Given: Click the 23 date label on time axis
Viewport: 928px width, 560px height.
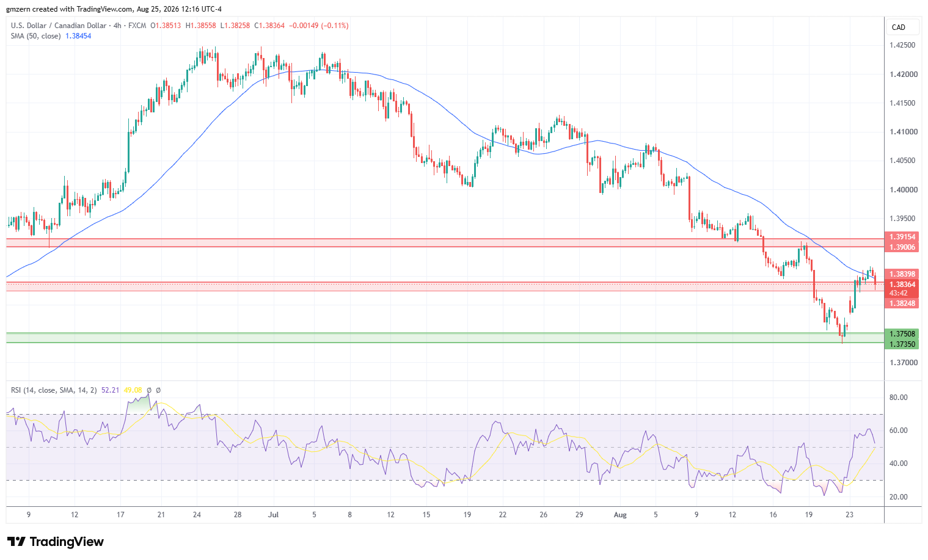Looking at the screenshot, I should pyautogui.click(x=849, y=515).
